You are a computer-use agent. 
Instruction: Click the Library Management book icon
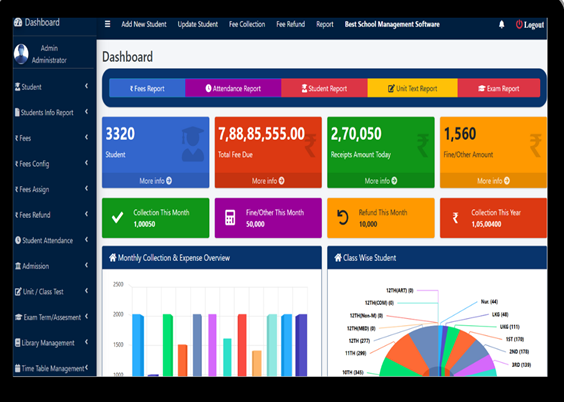[x=17, y=343]
